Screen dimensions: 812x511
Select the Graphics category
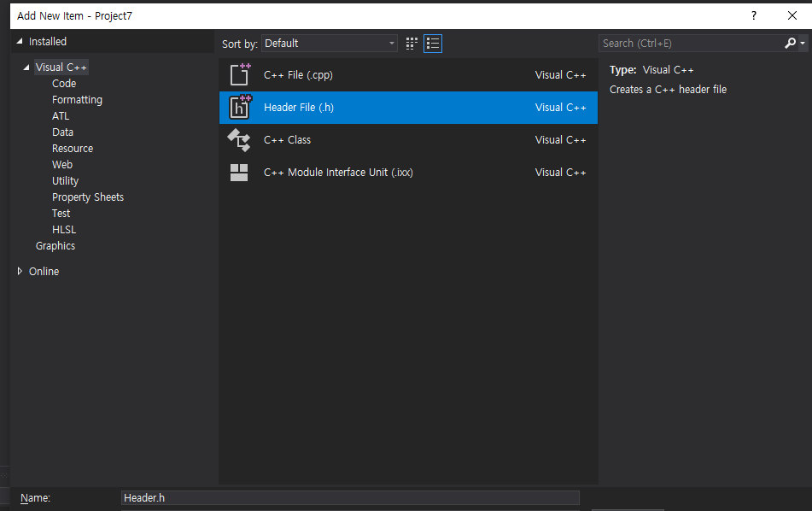click(x=55, y=245)
